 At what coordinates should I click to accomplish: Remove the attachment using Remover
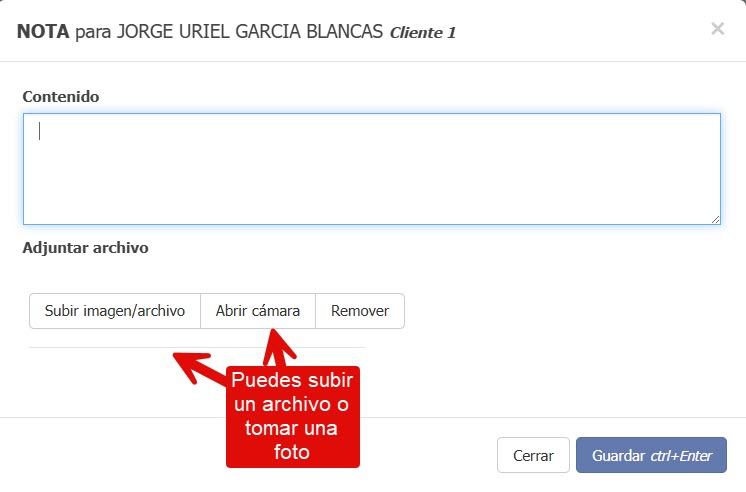[360, 311]
